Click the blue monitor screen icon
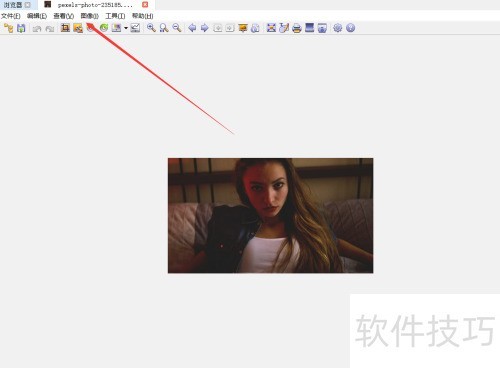Image resolution: width=500 pixels, height=368 pixels. click(x=310, y=28)
